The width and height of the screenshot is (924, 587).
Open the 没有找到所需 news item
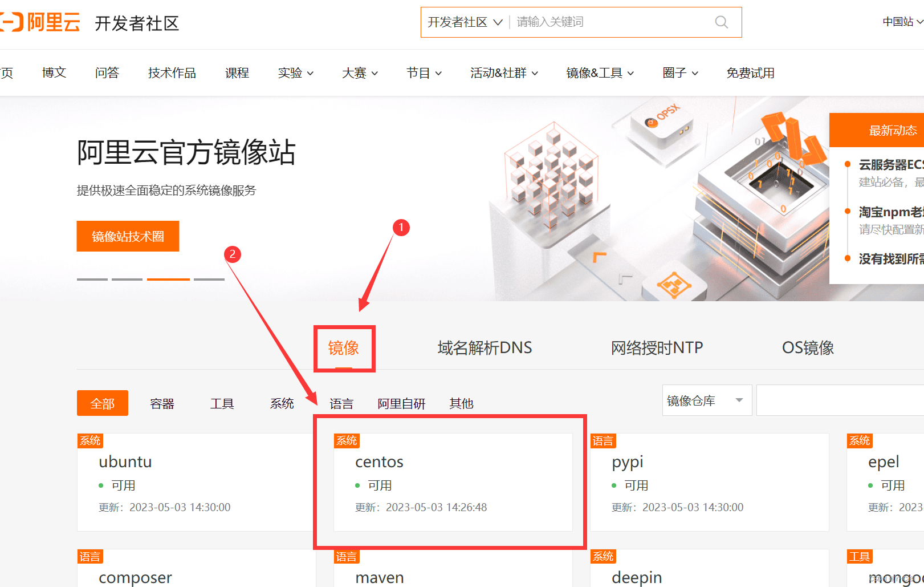pos(891,259)
